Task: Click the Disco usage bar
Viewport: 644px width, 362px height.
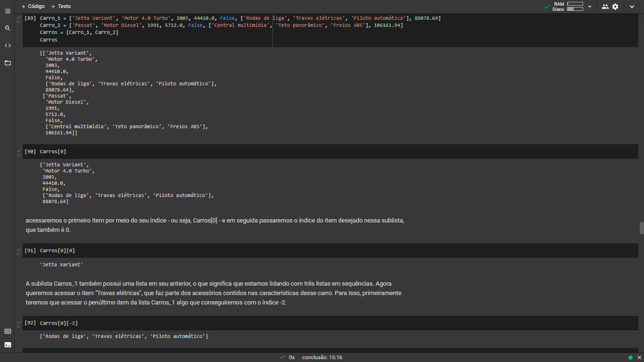Action: 575,9
